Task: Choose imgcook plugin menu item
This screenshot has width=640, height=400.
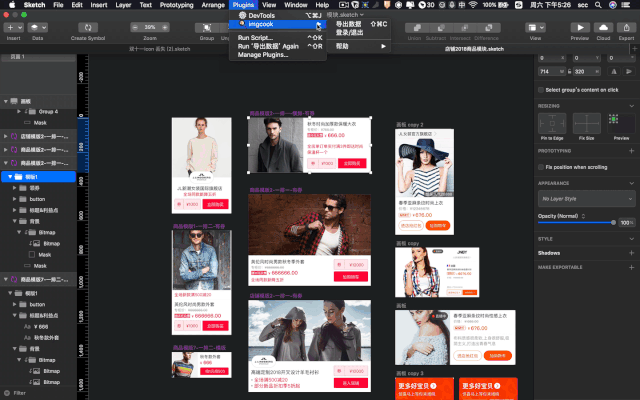Action: [x=278, y=24]
